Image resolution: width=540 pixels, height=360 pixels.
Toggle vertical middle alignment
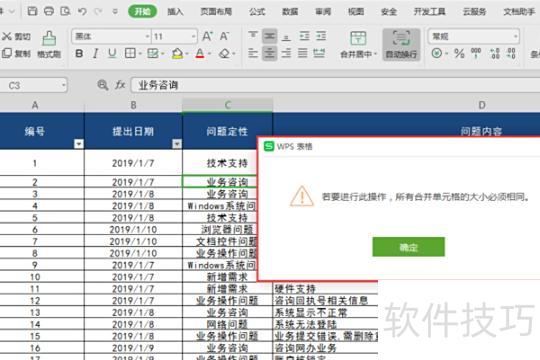click(270, 36)
